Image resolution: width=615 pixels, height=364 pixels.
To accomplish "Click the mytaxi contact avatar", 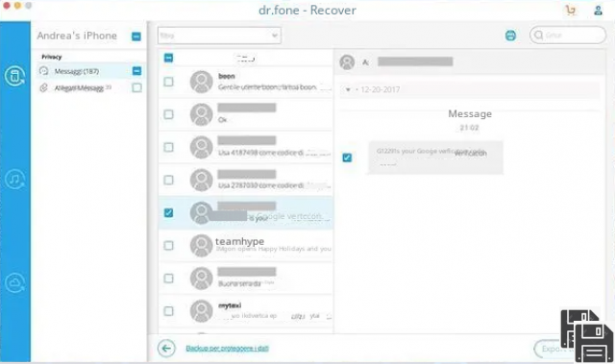I will (x=201, y=311).
